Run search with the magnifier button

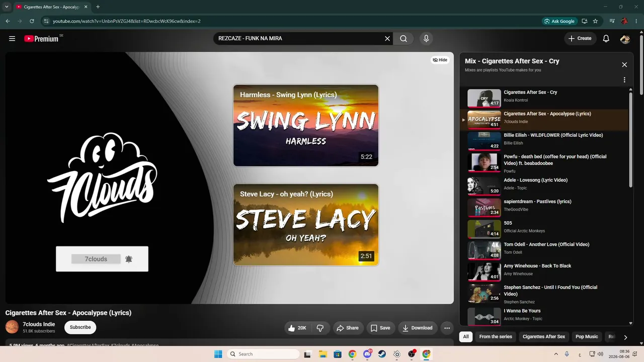(404, 39)
